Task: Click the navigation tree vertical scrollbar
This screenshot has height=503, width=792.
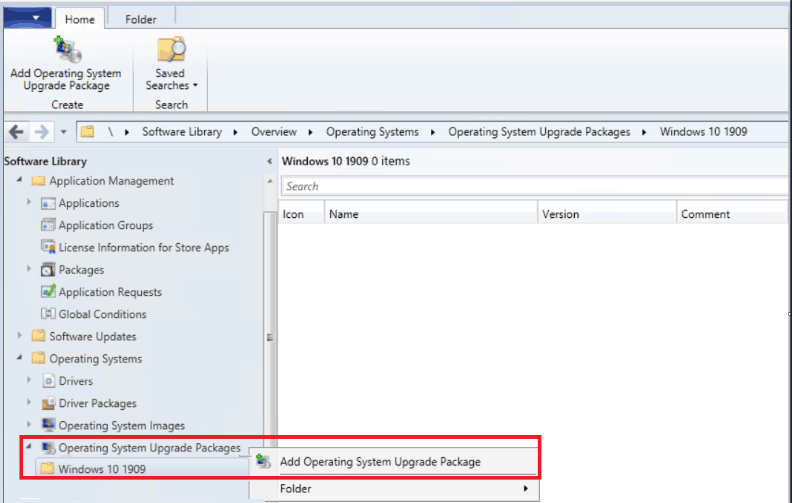Action: (270, 337)
